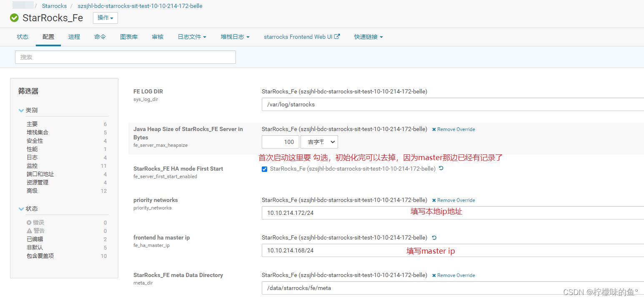Filter by category 监控
Viewport: 644px width, 300px height.
tap(32, 166)
